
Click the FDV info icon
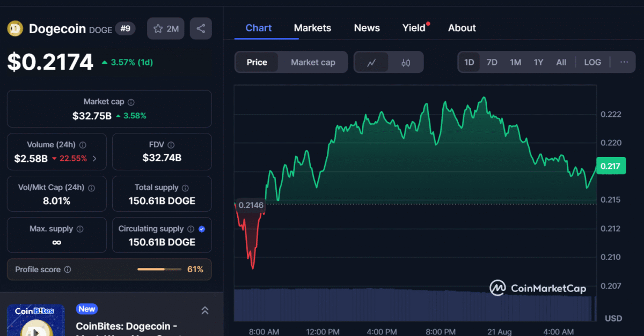coord(171,145)
